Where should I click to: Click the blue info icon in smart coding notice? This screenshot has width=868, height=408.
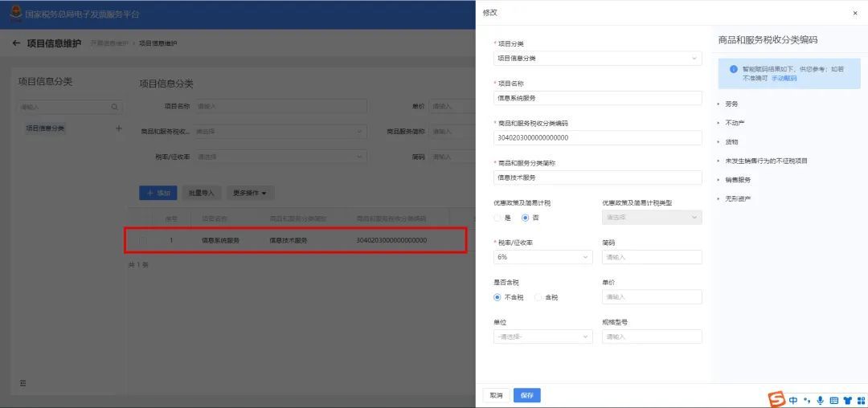734,69
